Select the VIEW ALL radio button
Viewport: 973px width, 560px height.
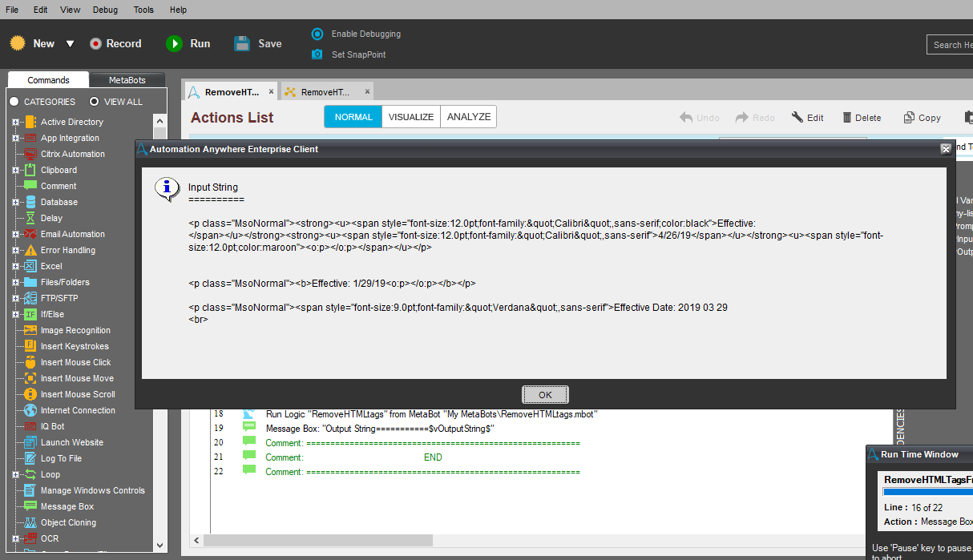pyautogui.click(x=95, y=102)
